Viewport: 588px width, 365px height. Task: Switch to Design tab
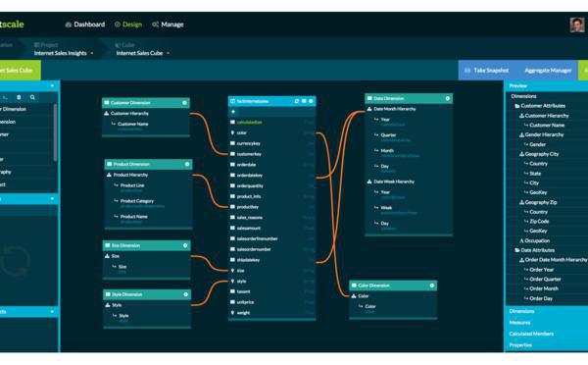point(128,25)
